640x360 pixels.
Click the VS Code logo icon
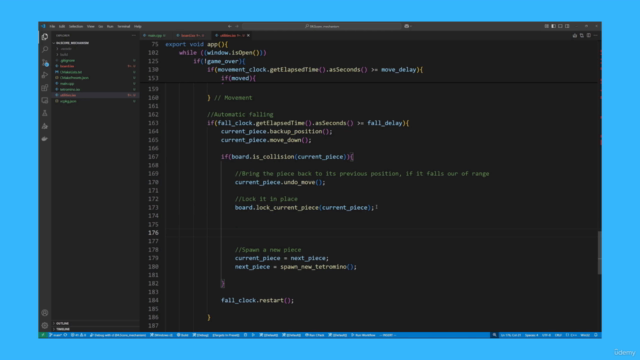43,26
